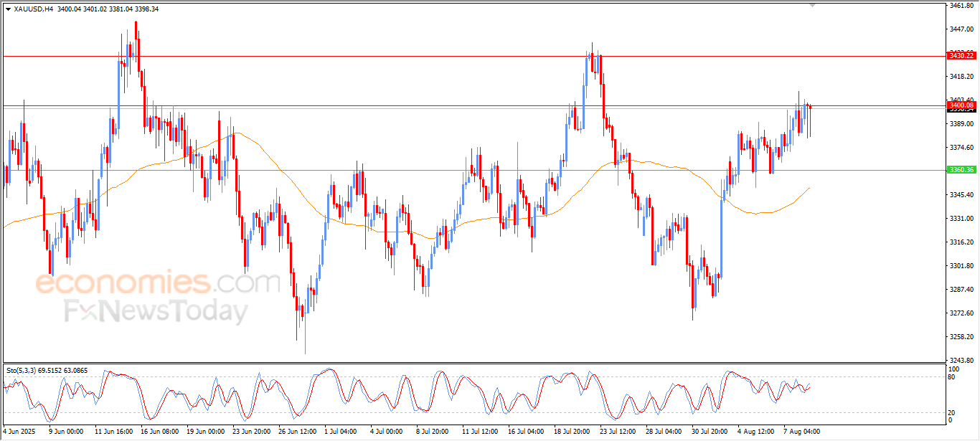Click the 30 Jul 20:00 time label

[710, 432]
